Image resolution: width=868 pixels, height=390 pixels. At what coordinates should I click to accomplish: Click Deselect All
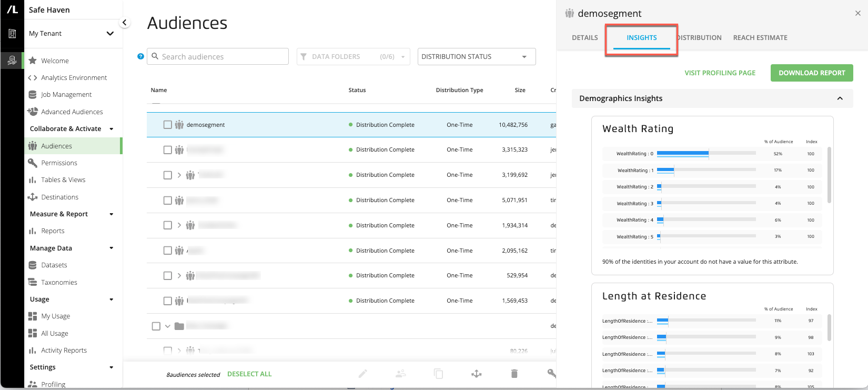click(x=249, y=374)
